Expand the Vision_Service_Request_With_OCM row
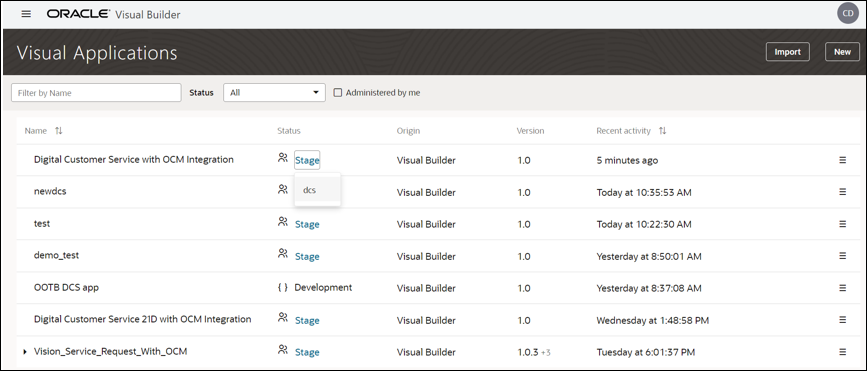Screen dimensions: 867x371 25,352
